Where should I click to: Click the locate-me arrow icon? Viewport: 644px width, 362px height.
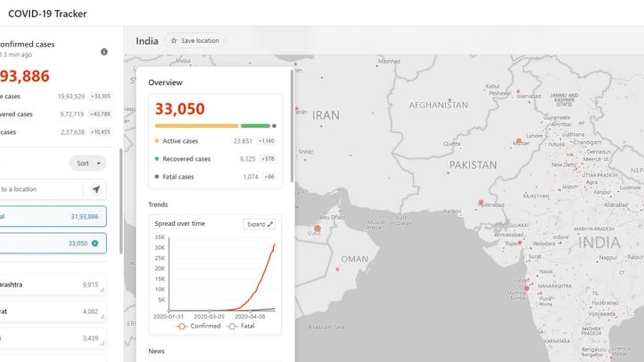(96, 190)
